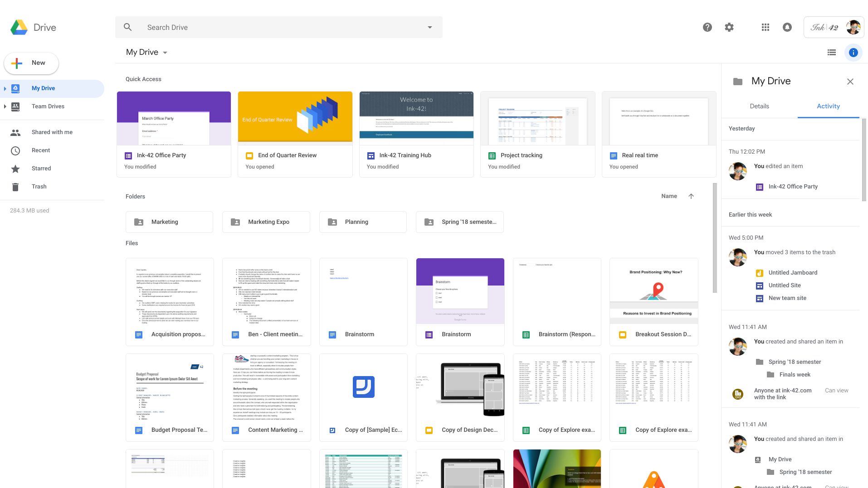Viewport: 868px width, 488px height.
Task: Open New team site in activity list
Action: click(787, 298)
